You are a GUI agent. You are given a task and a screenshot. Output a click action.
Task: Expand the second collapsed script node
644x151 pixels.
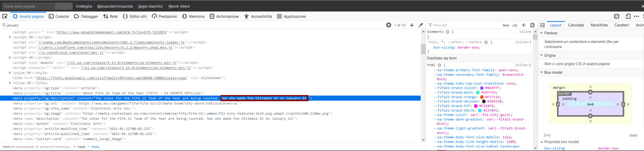10,58
